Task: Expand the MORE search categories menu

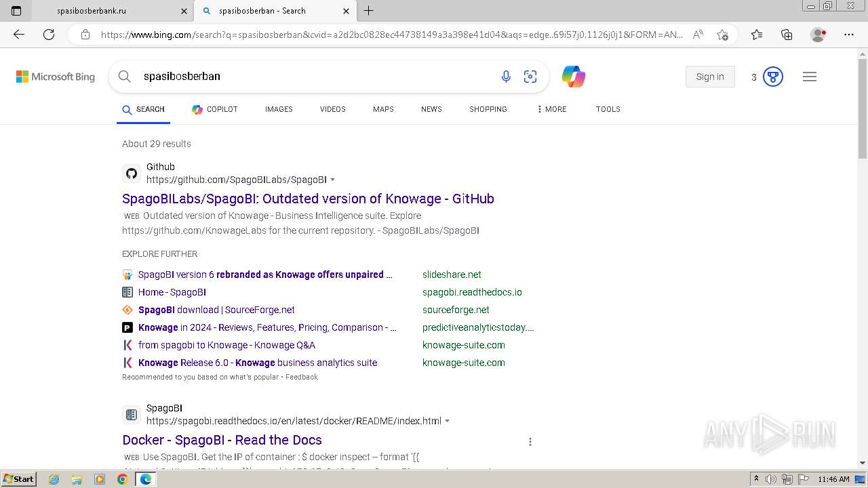Action: coord(551,109)
